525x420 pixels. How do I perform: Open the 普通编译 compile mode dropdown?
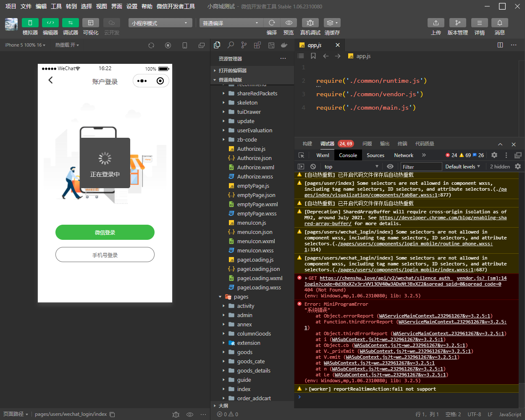click(x=231, y=23)
